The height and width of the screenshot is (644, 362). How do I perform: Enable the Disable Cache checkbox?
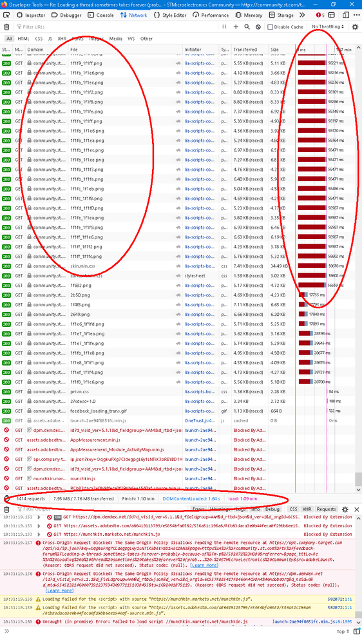point(270,27)
